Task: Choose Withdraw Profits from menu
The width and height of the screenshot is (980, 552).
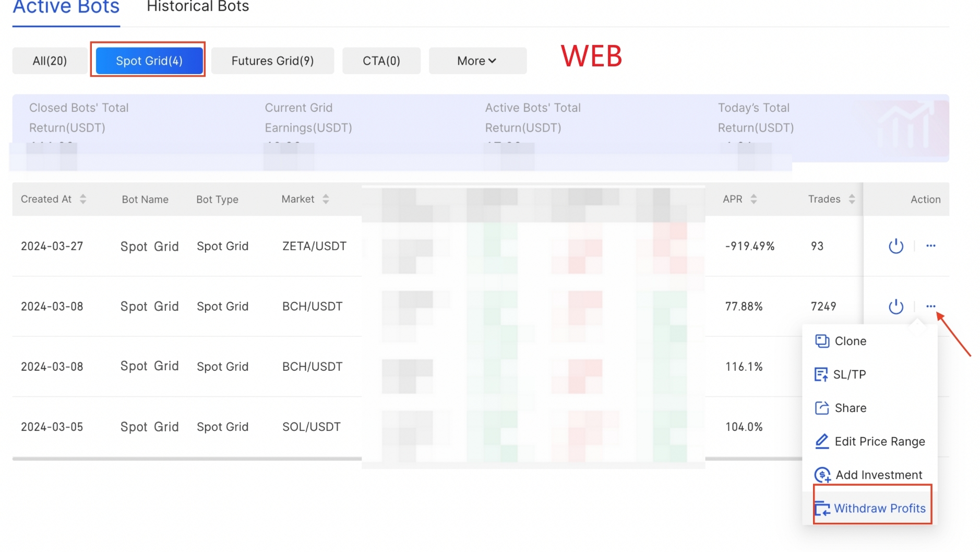Action: 879,508
